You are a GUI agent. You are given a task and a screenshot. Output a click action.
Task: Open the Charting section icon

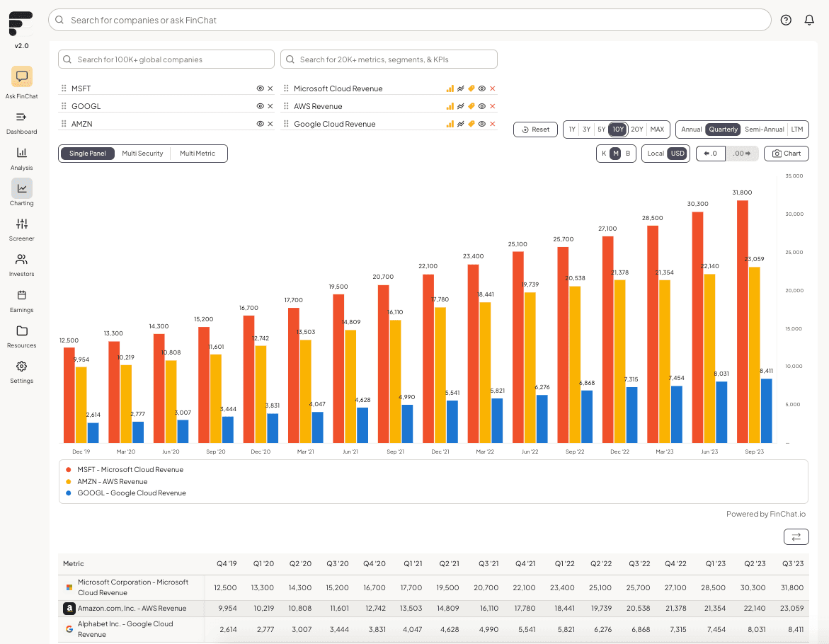[22, 188]
